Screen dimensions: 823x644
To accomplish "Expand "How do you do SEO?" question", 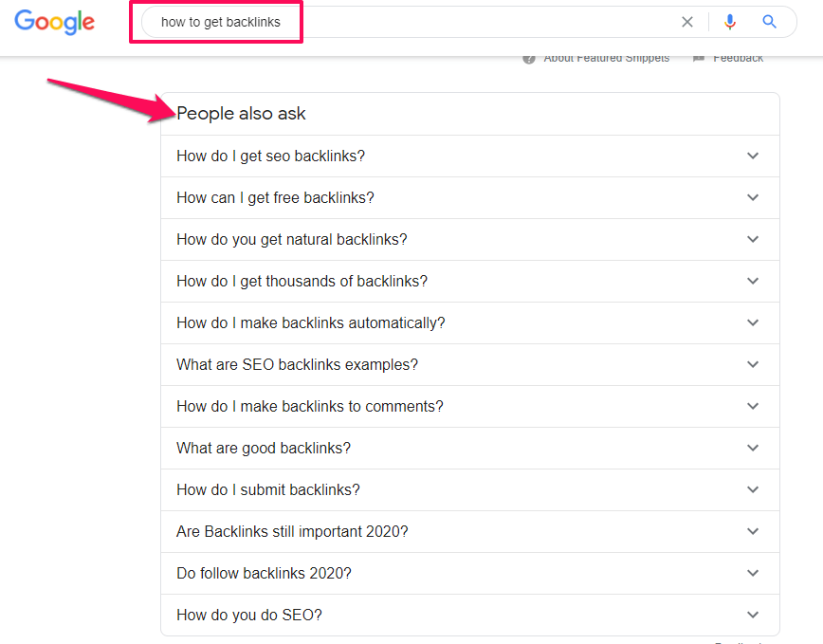I will coord(248,616).
